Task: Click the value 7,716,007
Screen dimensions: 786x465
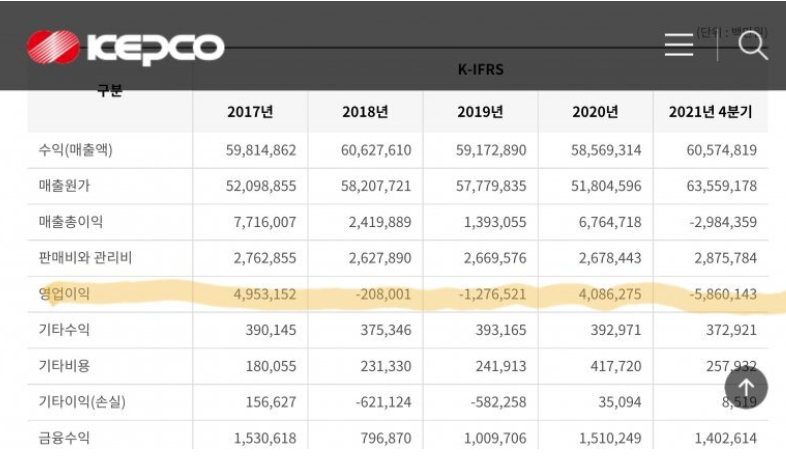Action: pos(265,222)
